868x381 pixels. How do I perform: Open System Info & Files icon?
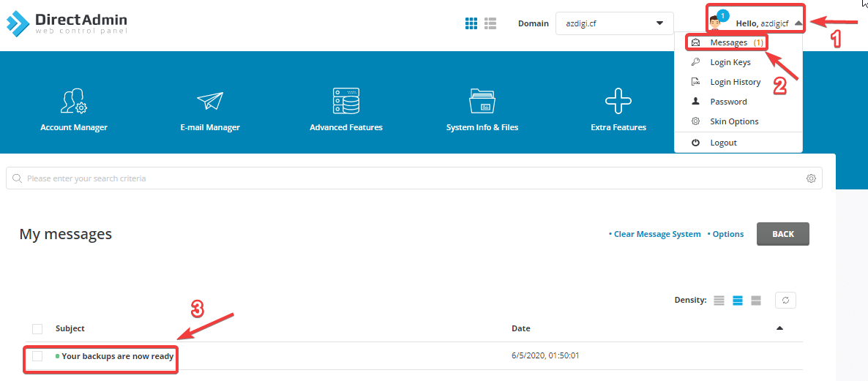(x=482, y=101)
